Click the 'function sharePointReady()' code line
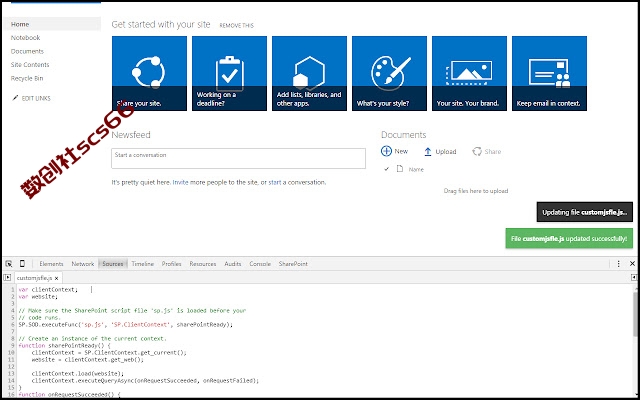Viewport: 640px width, 400px height. [64, 345]
